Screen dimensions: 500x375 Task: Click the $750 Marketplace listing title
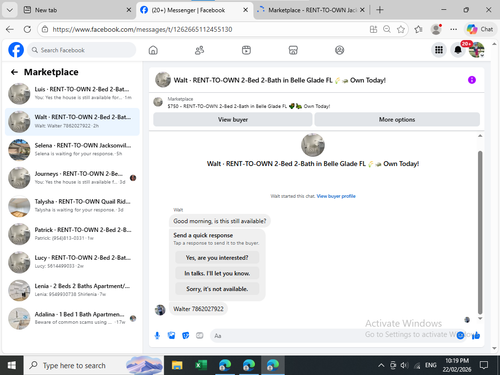(x=249, y=106)
